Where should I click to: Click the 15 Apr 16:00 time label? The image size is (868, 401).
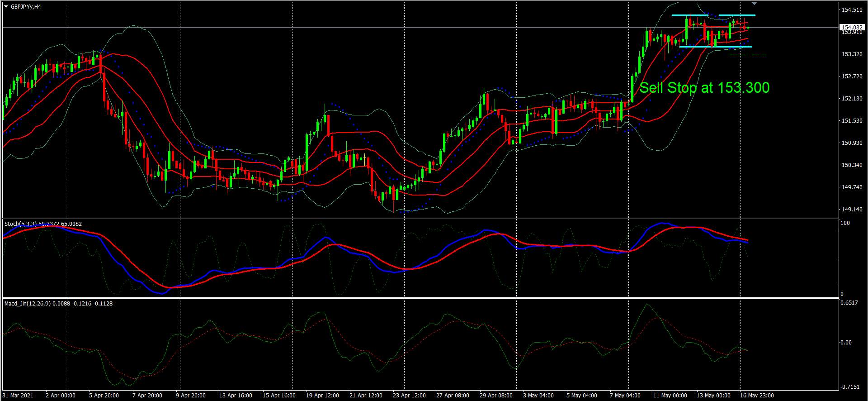coord(279,396)
